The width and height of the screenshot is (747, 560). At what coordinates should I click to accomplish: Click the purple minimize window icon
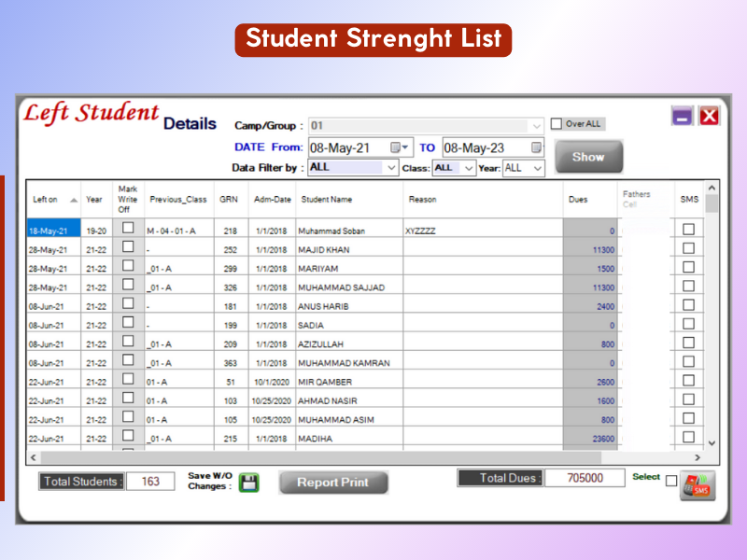(683, 116)
